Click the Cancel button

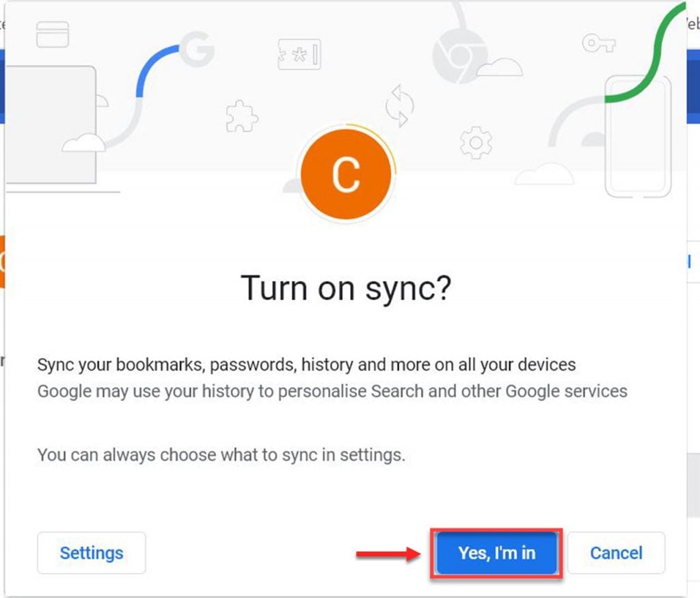tap(616, 553)
